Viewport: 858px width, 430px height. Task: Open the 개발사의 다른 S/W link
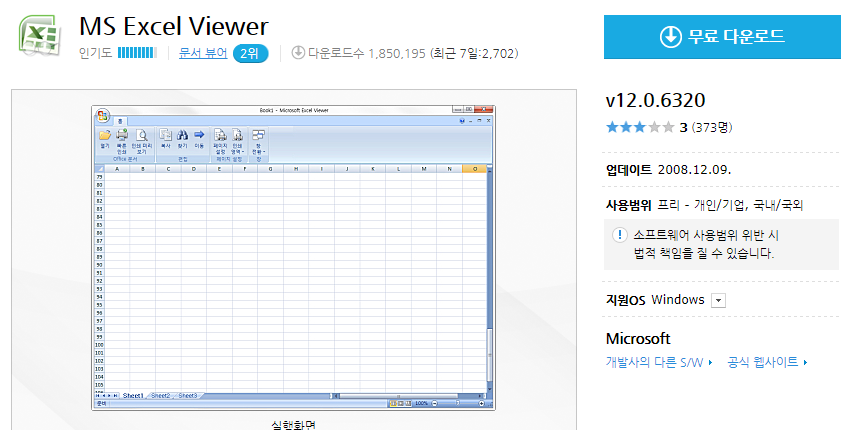click(659, 362)
